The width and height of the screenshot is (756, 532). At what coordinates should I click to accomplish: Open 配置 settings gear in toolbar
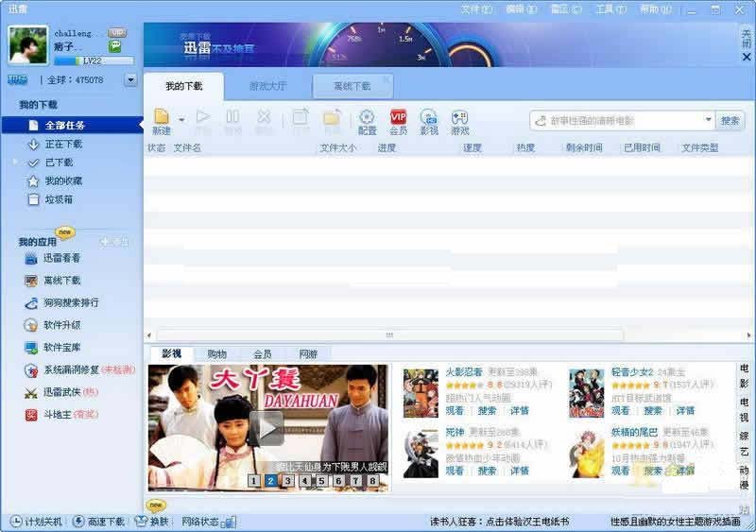367,120
